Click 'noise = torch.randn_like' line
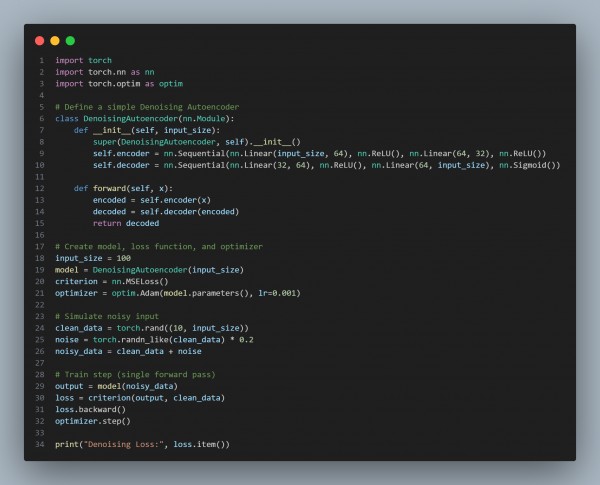The width and height of the screenshot is (600, 485). pyautogui.click(x=154, y=340)
